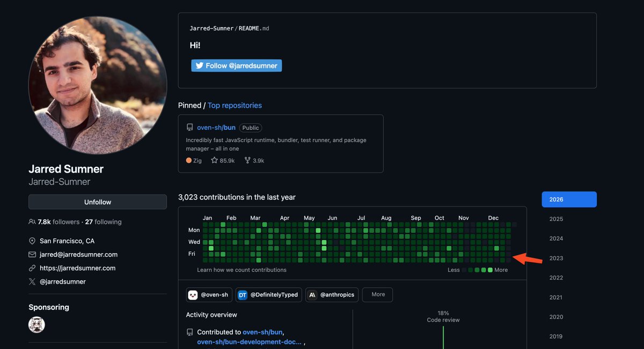Image resolution: width=644 pixels, height=349 pixels.
Task: Click the star count 85.9k icon
Action: (x=214, y=160)
